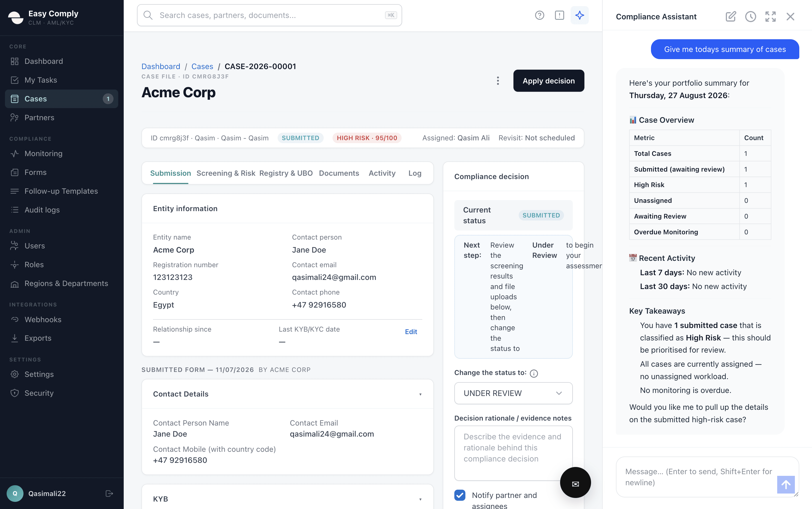
Task: Open Exports under Integrations
Action: pyautogui.click(x=62, y=338)
